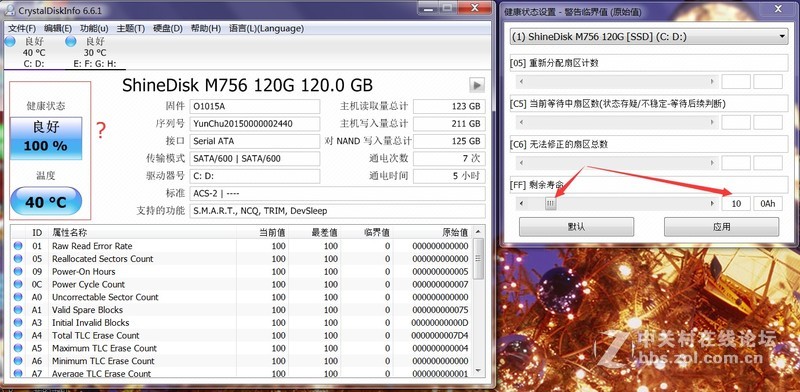Click the 40 °C temperature indicator
This screenshot has height=392, width=800.
coord(46,201)
